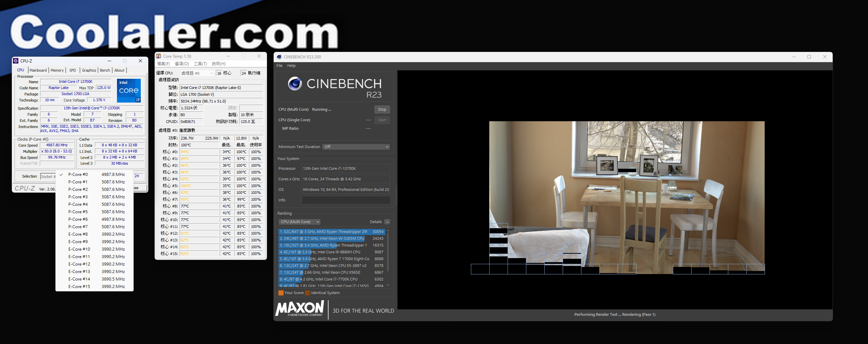Maximize the Cinebench window
This screenshot has height=344, width=868.
[x=809, y=57]
